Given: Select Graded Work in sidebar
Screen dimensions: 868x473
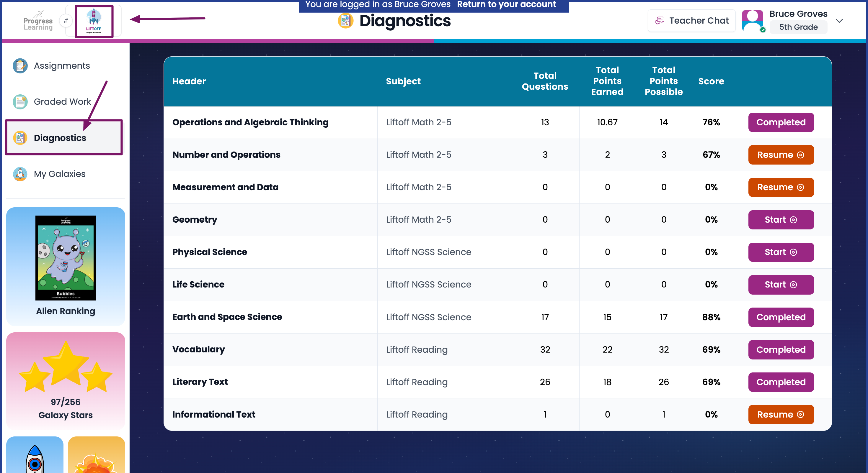Looking at the screenshot, I should 63,102.
